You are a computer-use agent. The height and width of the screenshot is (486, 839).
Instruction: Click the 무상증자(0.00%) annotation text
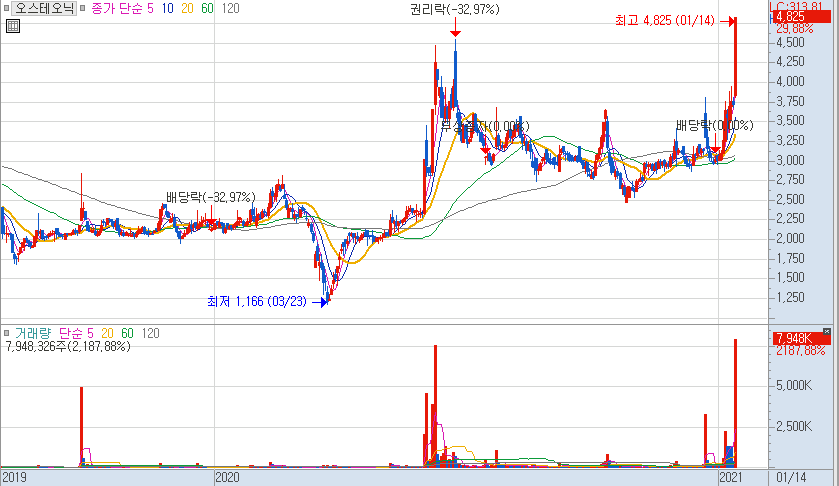click(x=484, y=126)
